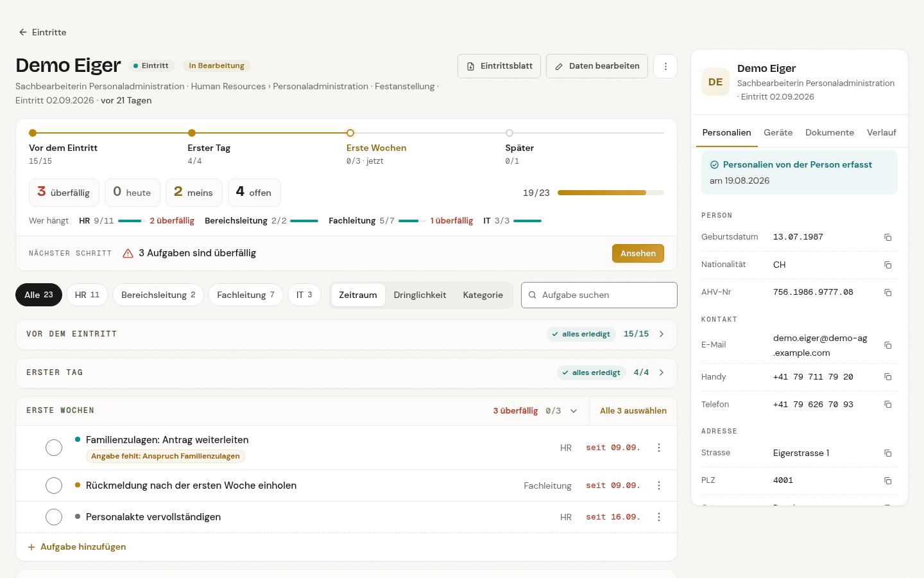Copy the E-Mail address
Image resolution: width=924 pixels, height=578 pixels.
[x=888, y=345]
